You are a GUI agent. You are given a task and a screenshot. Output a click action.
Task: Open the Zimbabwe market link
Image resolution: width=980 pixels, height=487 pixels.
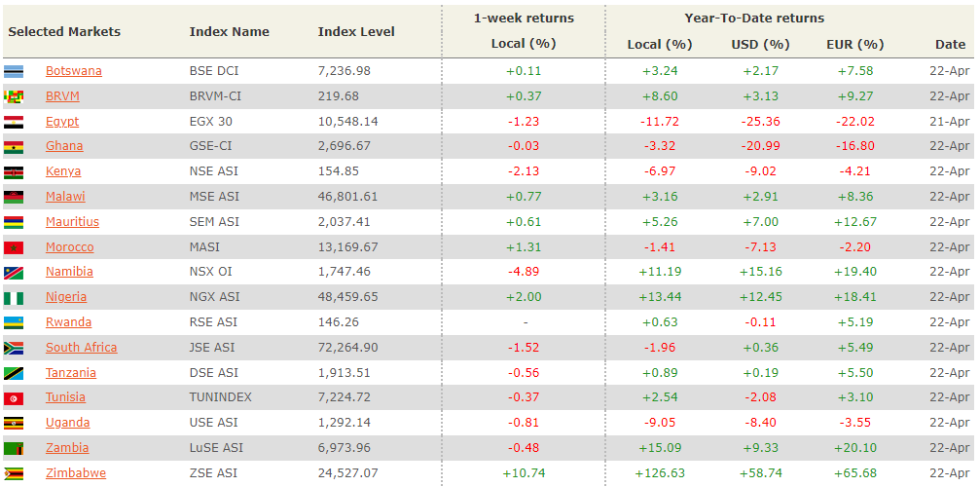pyautogui.click(x=76, y=473)
